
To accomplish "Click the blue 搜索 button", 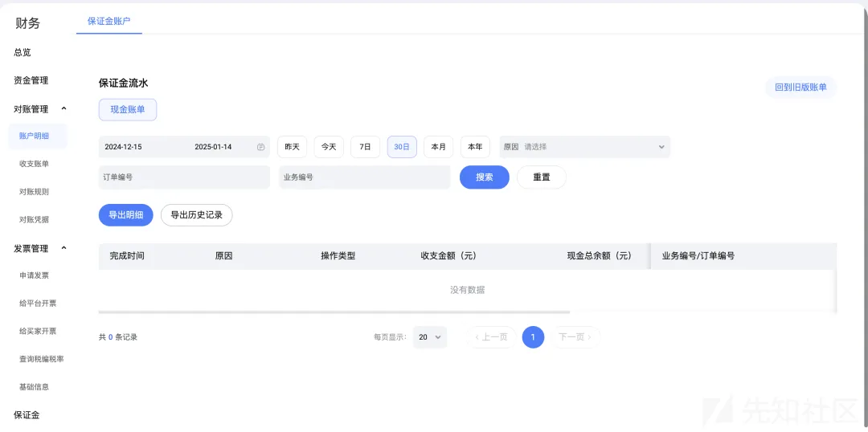I will (x=485, y=177).
